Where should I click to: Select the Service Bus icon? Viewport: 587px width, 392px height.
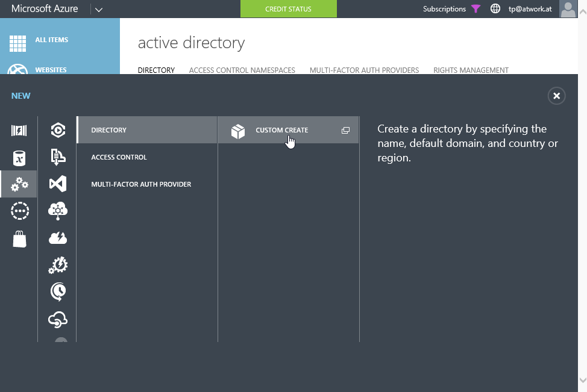click(58, 157)
